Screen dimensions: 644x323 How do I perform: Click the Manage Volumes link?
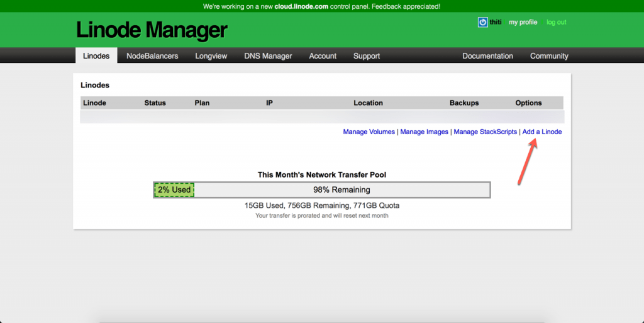(369, 132)
